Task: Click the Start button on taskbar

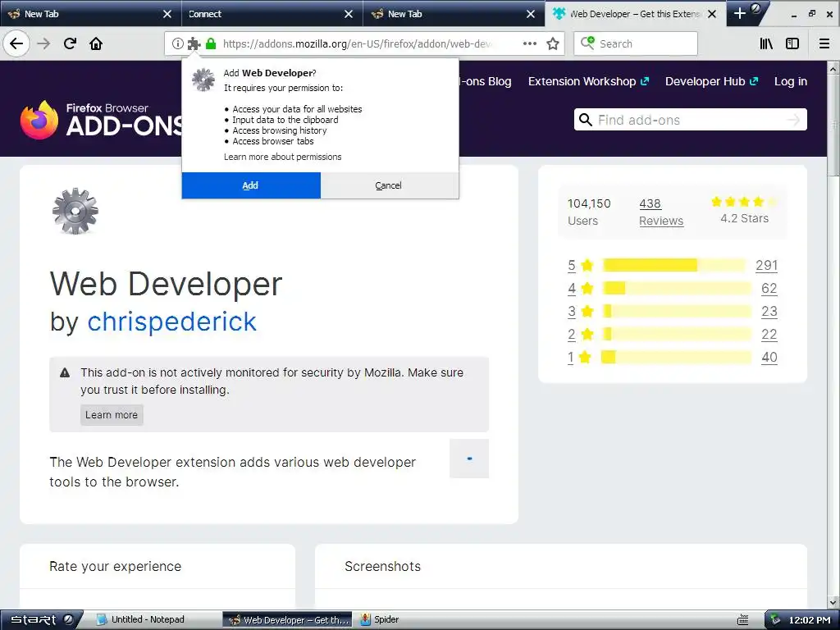Action: [41, 620]
